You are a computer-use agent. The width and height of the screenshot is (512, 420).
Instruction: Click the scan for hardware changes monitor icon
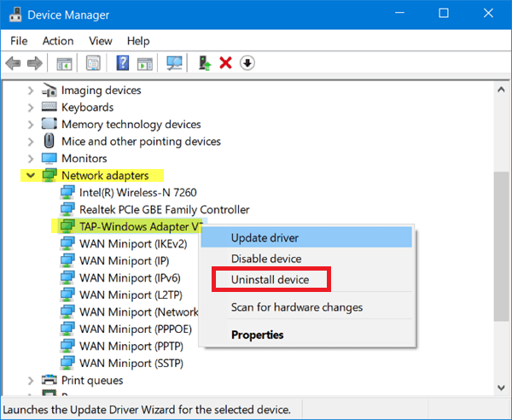coord(174,63)
